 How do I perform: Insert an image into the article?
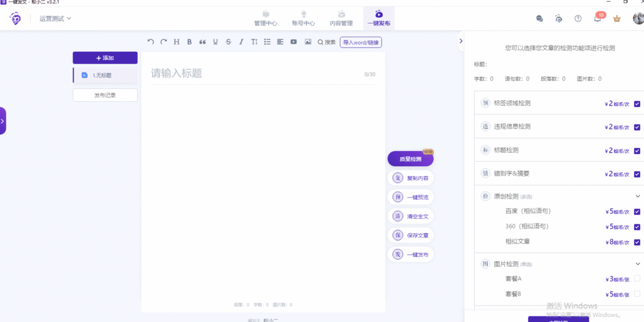coord(307,42)
